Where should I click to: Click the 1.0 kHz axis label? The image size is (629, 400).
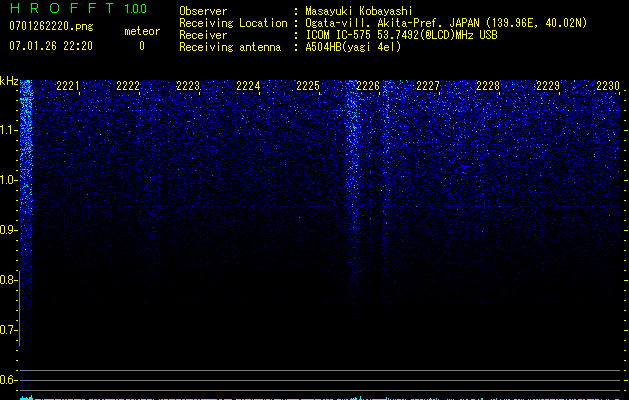click(8, 180)
